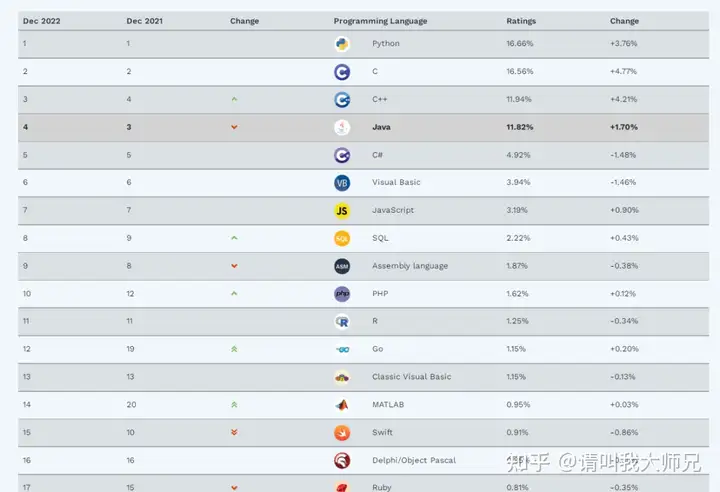The width and height of the screenshot is (720, 492).
Task: Click the Visual Basic VB icon
Action: [x=342, y=183]
